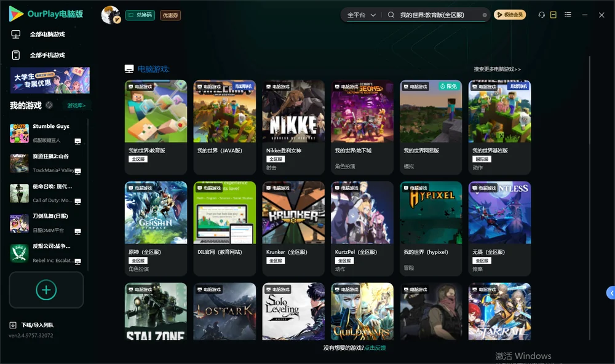615x364 pixels.
Task: Click the Stumble Guys game icon
Action: [x=19, y=133]
